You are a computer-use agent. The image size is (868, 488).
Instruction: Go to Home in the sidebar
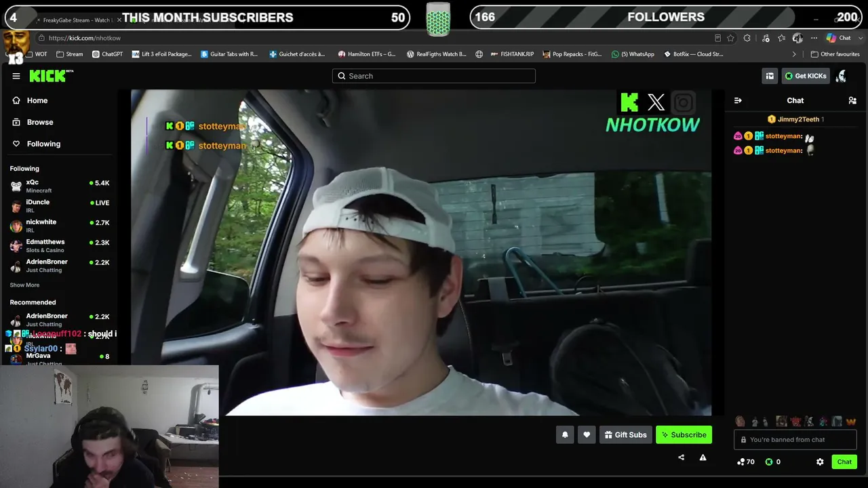[x=37, y=100]
